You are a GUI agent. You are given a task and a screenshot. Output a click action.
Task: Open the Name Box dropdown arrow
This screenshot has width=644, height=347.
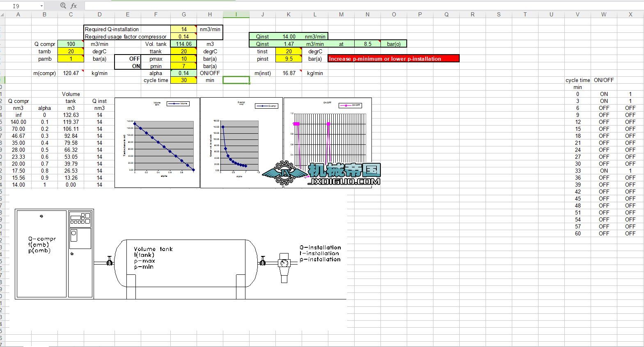point(41,6)
